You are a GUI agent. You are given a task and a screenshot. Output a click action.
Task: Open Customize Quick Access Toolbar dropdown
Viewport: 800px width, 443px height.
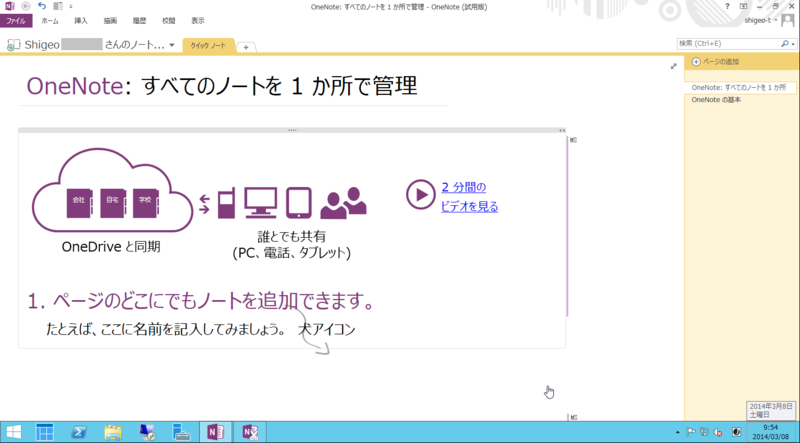pyautogui.click(x=70, y=7)
